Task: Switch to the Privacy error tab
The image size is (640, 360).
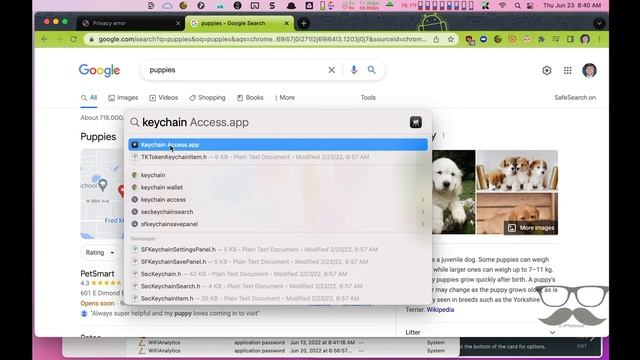Action: 131,23
